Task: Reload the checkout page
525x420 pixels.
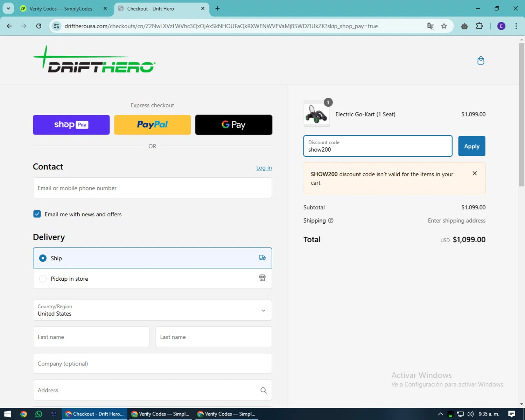Action: click(39, 26)
